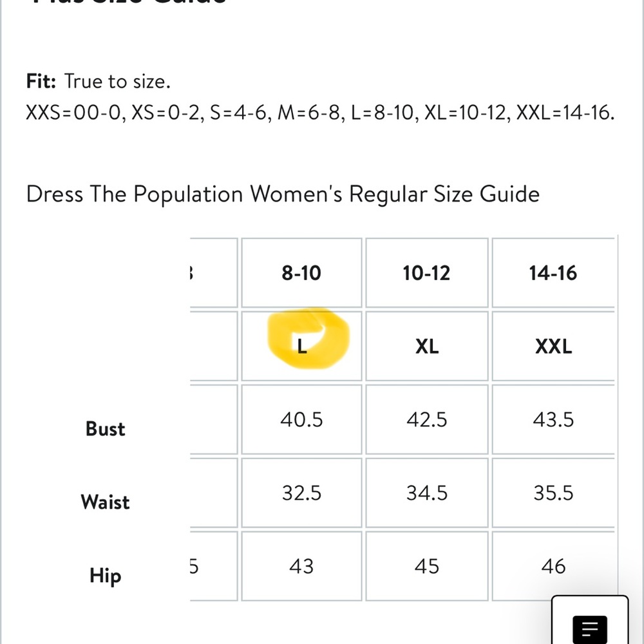Click the 14-16 column header
644x644 pixels.
pos(553,272)
